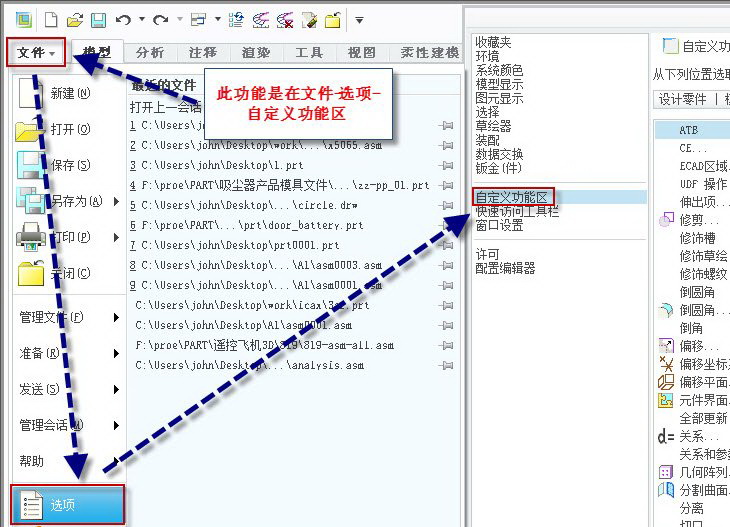
Task: Choose 打开 in the file menu
Action: pyautogui.click(x=69, y=129)
